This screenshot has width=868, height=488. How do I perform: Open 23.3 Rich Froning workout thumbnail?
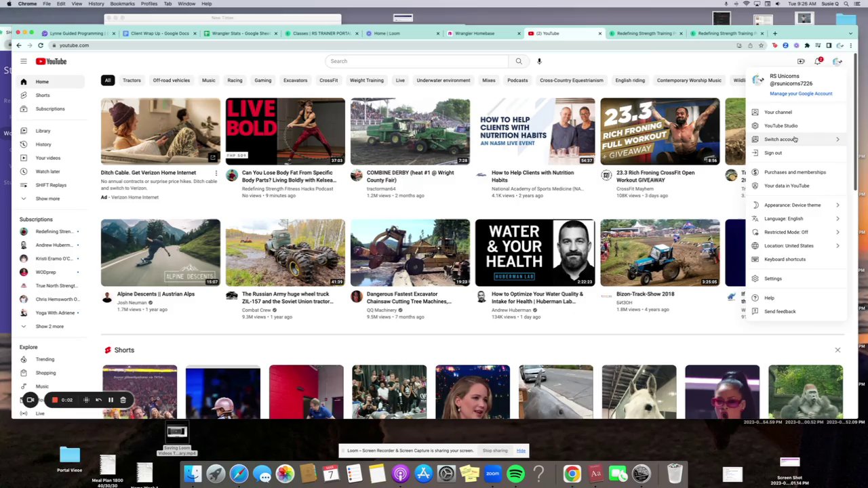pyautogui.click(x=660, y=131)
